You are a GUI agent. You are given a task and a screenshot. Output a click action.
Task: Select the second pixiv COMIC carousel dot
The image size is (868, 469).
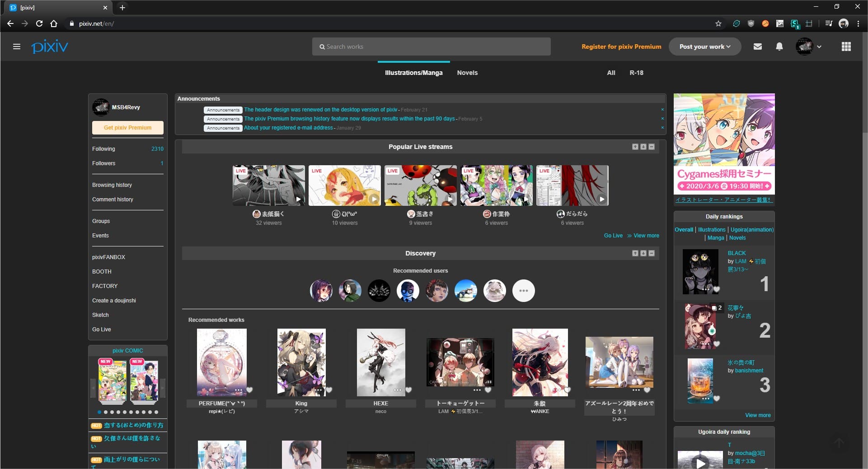click(105, 412)
